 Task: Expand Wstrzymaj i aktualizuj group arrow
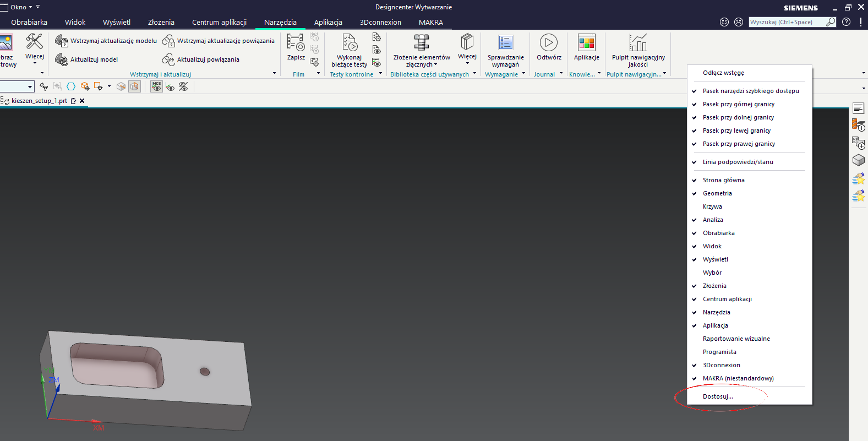(x=274, y=73)
